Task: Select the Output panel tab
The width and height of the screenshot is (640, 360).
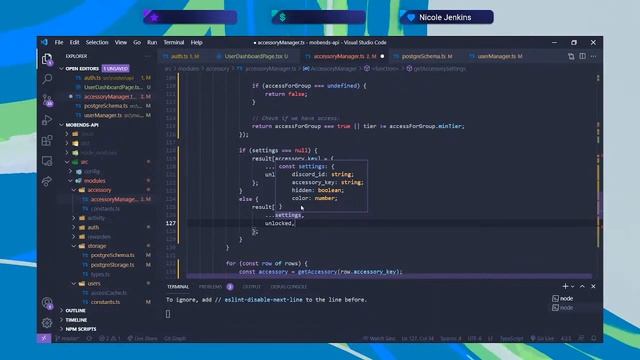Action: click(x=251, y=287)
